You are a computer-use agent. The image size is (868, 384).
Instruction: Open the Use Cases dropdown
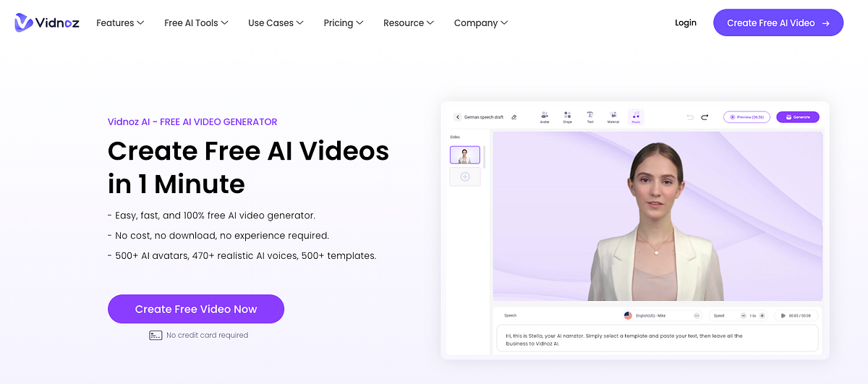point(276,22)
